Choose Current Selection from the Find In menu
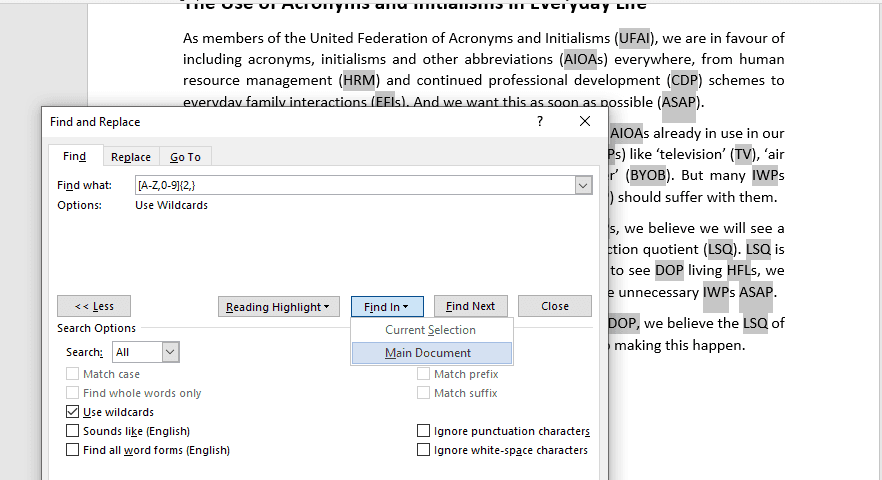This screenshot has width=882, height=480. tap(430, 330)
